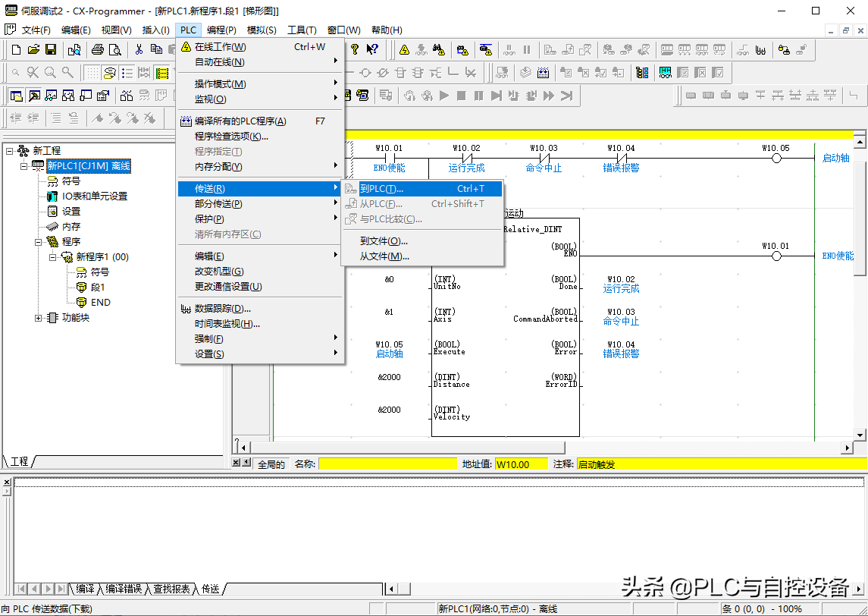
Task: Click the Print icon in toolbar
Action: (x=98, y=50)
